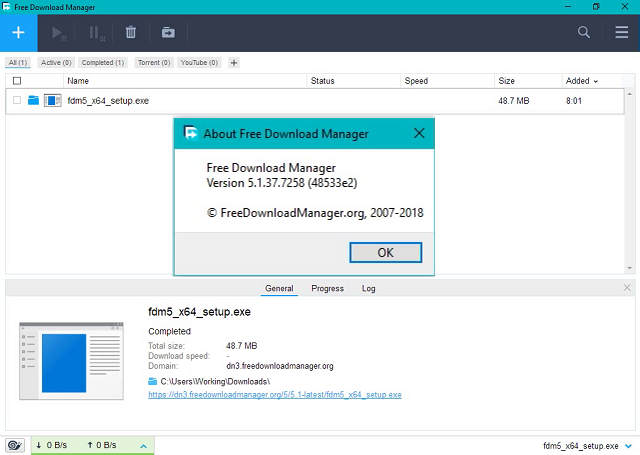Open the hamburger main menu
Viewport: 640px width, 455px height.
622,32
